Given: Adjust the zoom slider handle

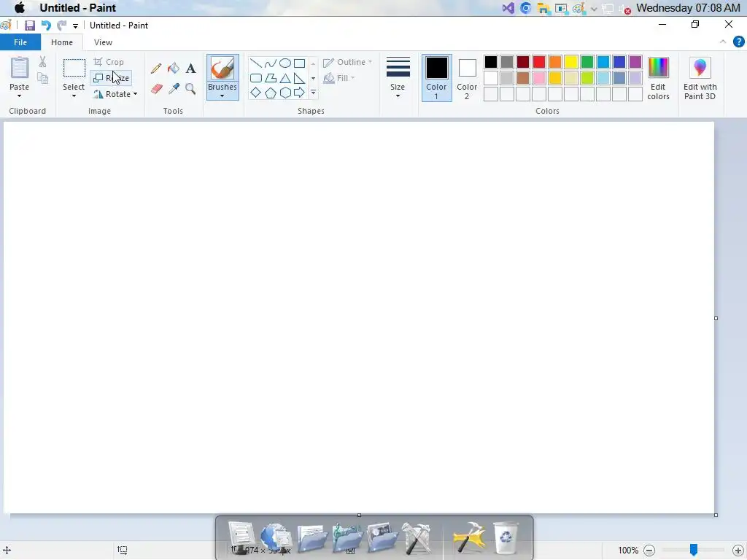Looking at the screenshot, I should (x=694, y=550).
